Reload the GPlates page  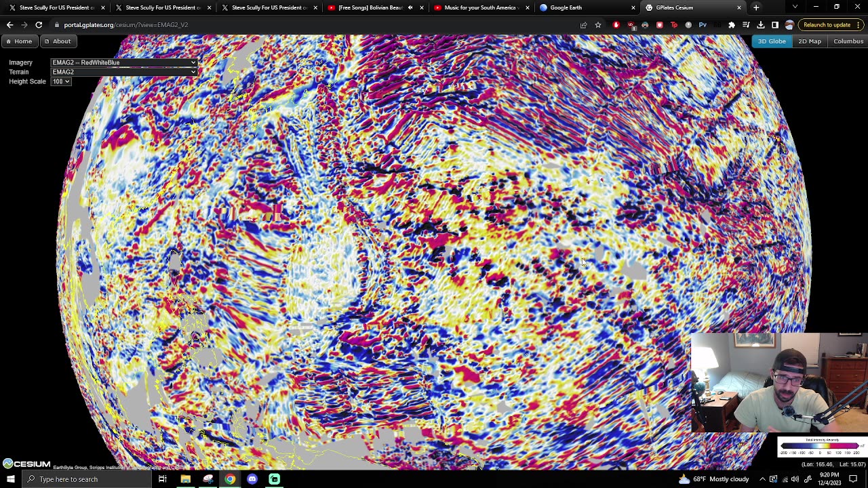click(x=39, y=25)
